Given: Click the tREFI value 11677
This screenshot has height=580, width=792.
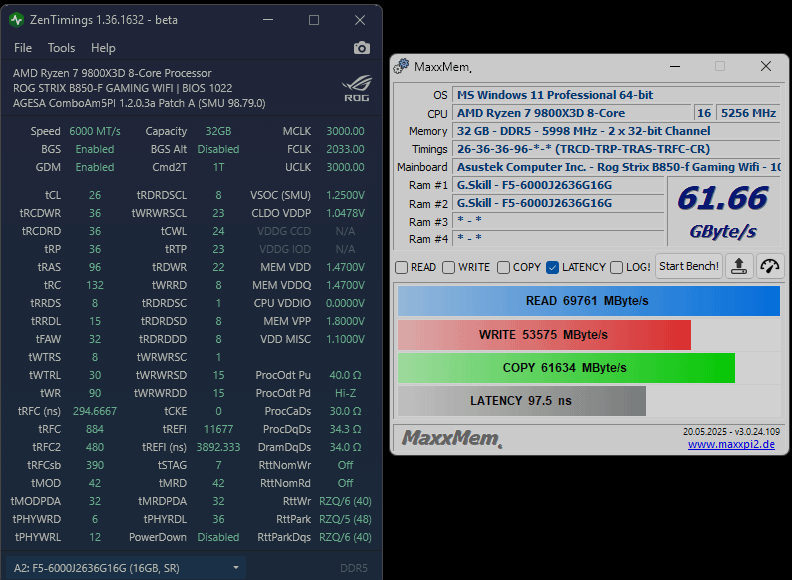Looking at the screenshot, I should [218, 429].
